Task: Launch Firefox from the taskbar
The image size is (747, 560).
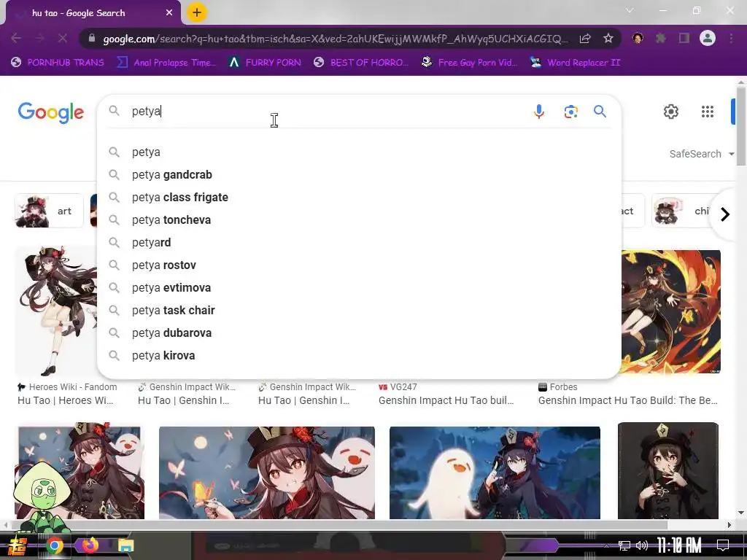Action: click(90, 545)
